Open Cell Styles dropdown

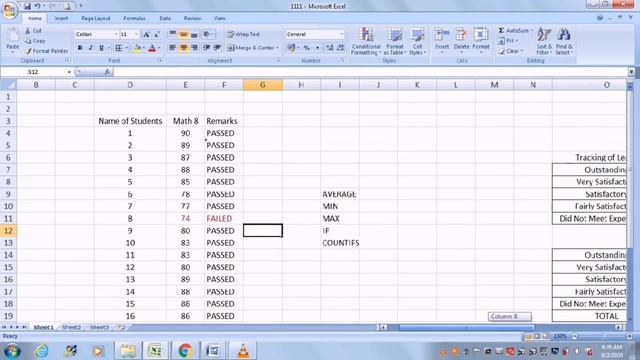click(x=417, y=41)
